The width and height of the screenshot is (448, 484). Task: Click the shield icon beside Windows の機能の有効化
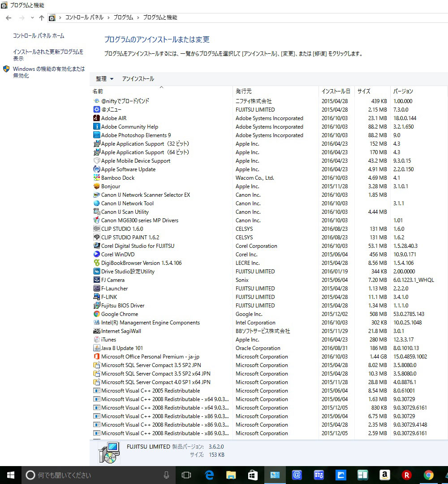point(6,69)
